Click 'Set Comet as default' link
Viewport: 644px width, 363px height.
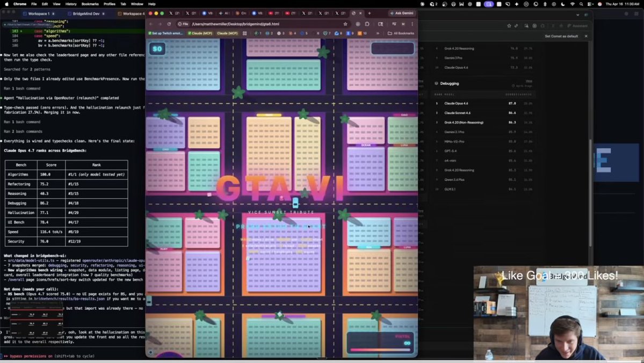(561, 36)
